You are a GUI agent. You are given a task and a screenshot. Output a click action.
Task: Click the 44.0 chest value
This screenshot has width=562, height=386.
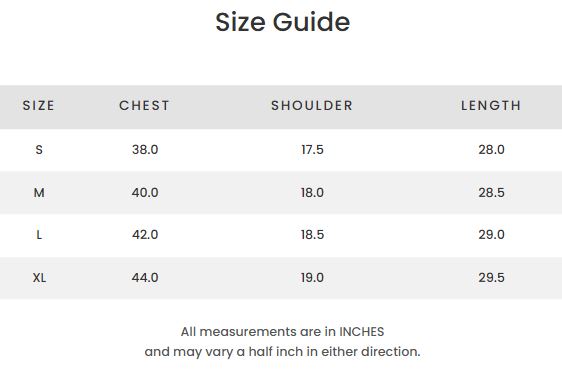[x=145, y=277]
